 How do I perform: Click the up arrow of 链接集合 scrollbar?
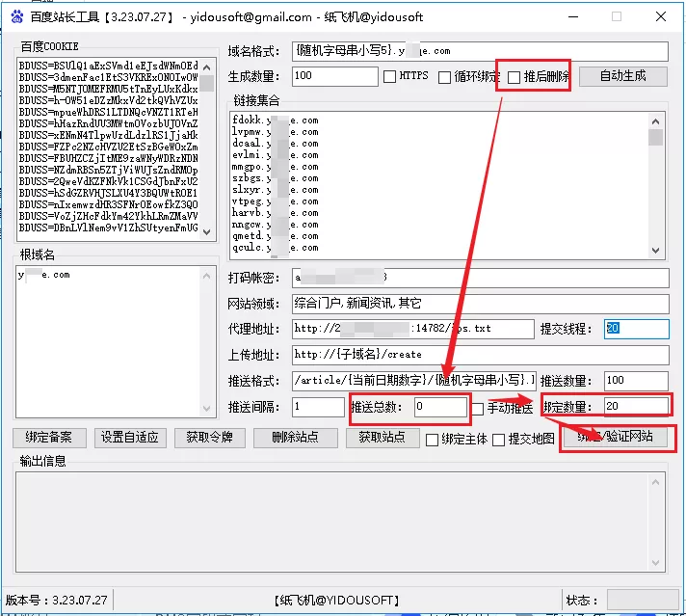pyautogui.click(x=655, y=121)
